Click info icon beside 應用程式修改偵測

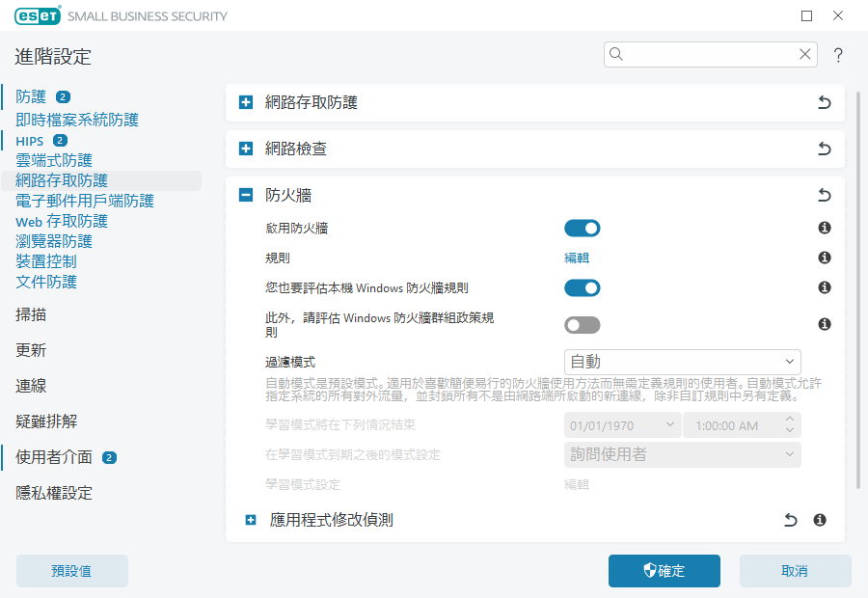pos(820,520)
